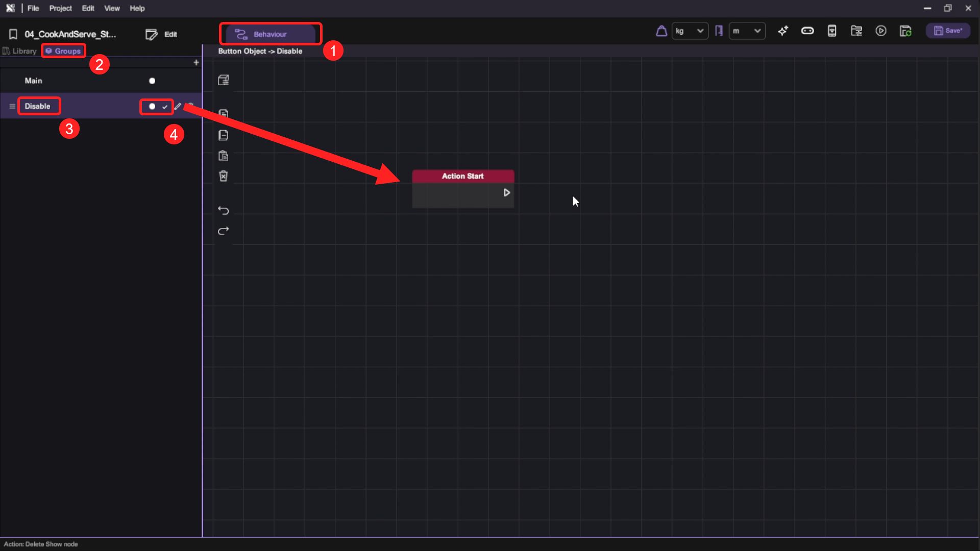
Task: Open the m length unit dropdown
Action: (x=747, y=31)
